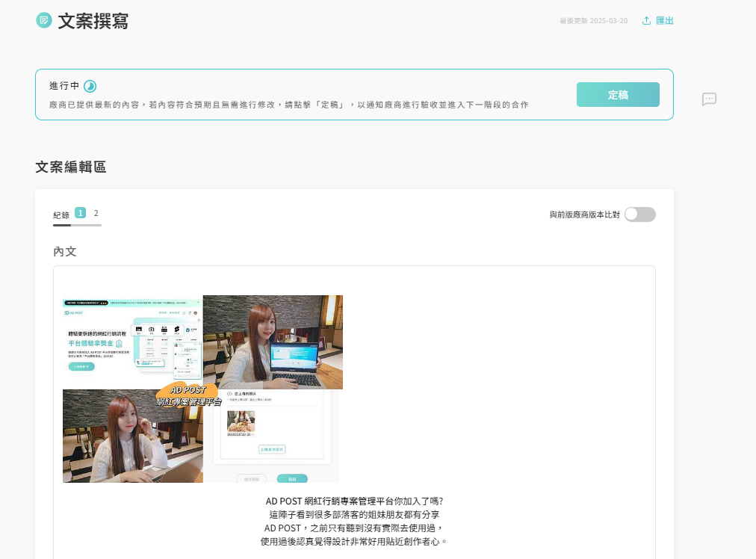
Task: Click the 紀錄 label beside version numbers
Action: pyautogui.click(x=61, y=215)
